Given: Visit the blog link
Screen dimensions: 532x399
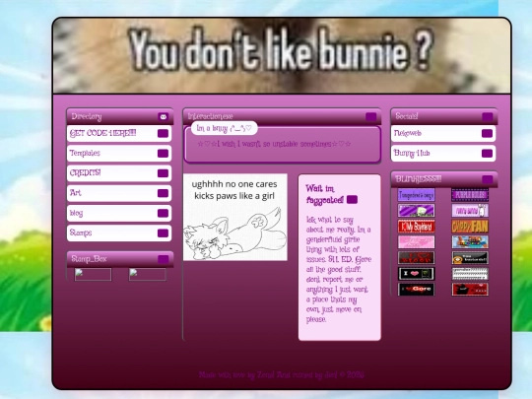Looking at the screenshot, I should tap(119, 213).
